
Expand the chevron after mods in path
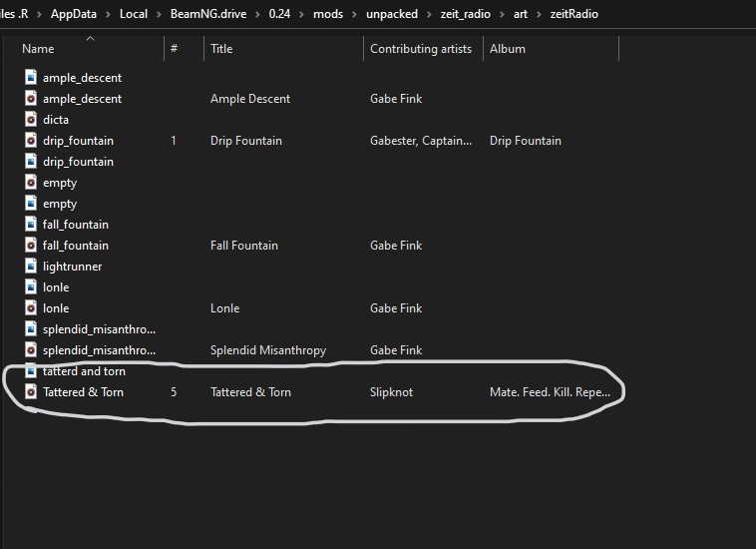pyautogui.click(x=354, y=14)
